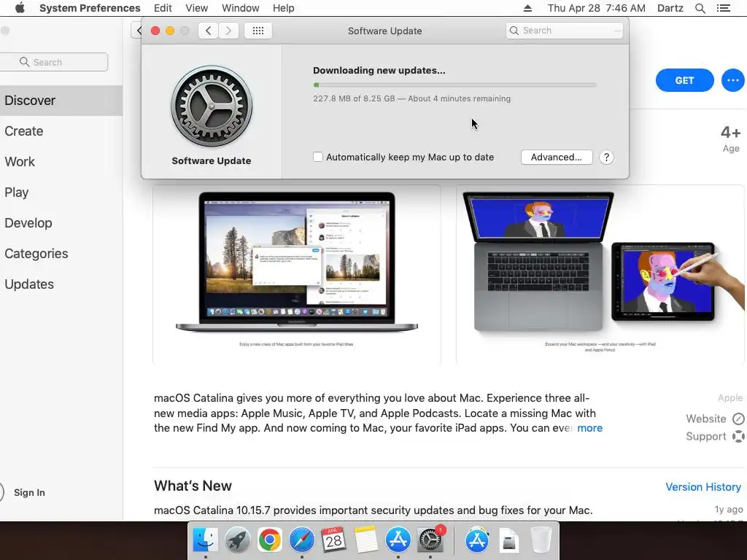Viewport: 747px width, 560px height.
Task: Click the 'What's New' heading
Action: (x=193, y=486)
